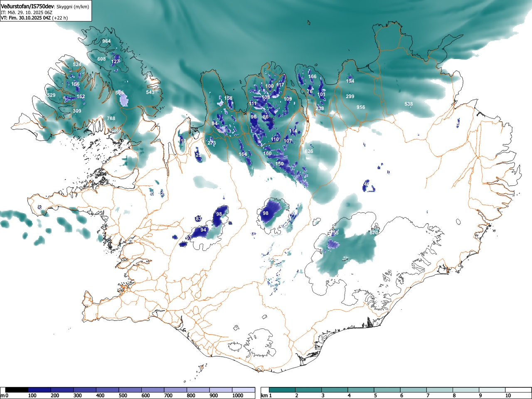Click the 'IT: Mið. 29. 10. 2025 06Z' line

click(27, 12)
